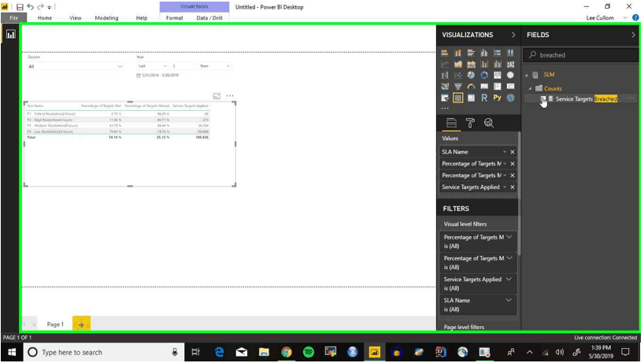Switch to the View ribbon tab
This screenshot has width=644, height=363.
tap(75, 17)
